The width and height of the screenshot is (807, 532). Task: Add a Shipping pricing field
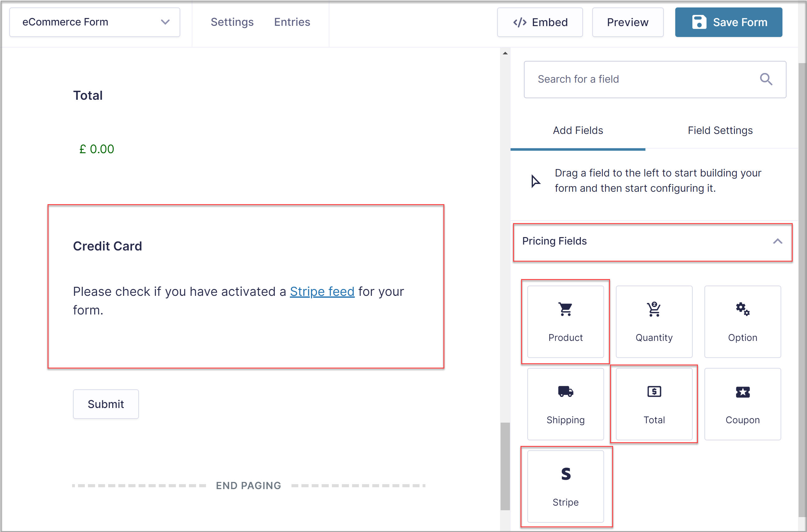[x=566, y=404]
